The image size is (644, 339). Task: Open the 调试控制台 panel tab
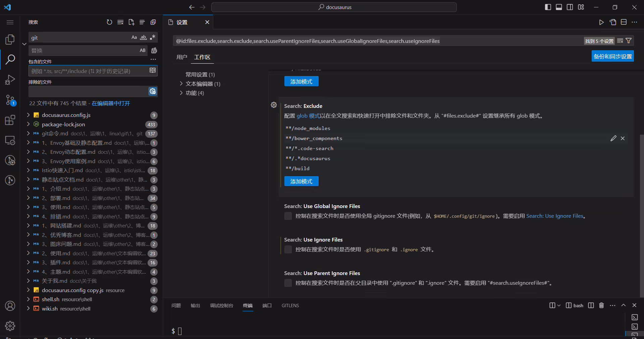click(221, 306)
